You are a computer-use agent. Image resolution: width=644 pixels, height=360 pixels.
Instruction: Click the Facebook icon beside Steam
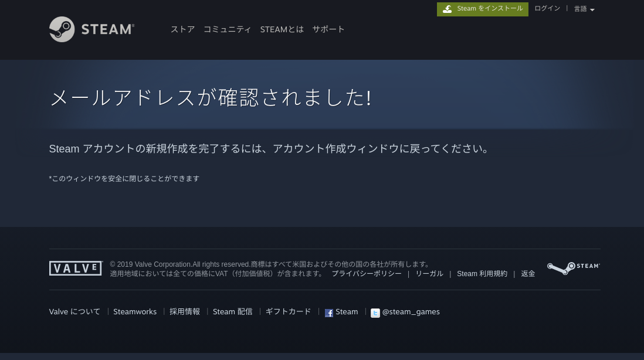click(x=329, y=313)
